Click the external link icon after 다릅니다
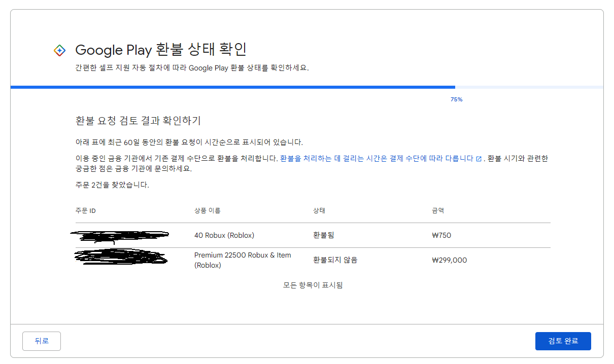614x364 pixels. [479, 159]
